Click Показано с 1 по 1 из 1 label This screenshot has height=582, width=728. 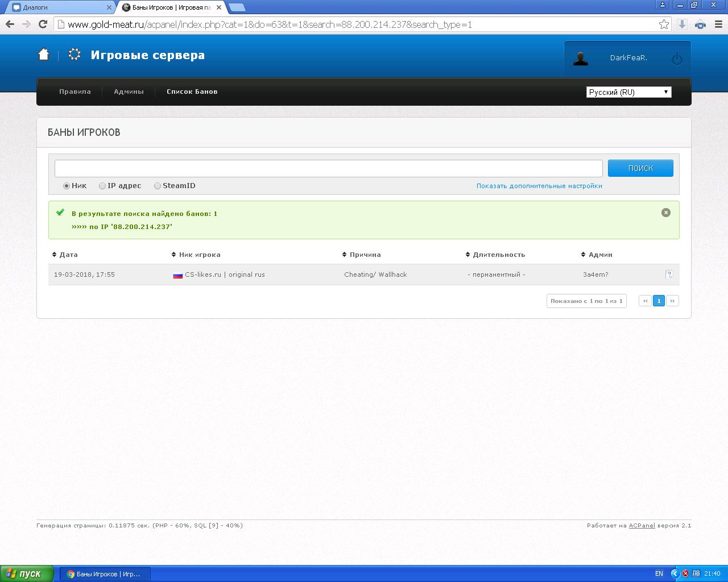(x=586, y=301)
